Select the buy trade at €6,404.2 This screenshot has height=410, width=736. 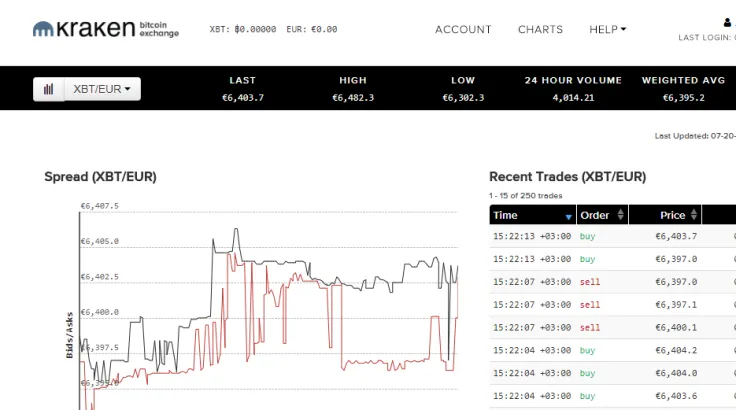(x=613, y=350)
